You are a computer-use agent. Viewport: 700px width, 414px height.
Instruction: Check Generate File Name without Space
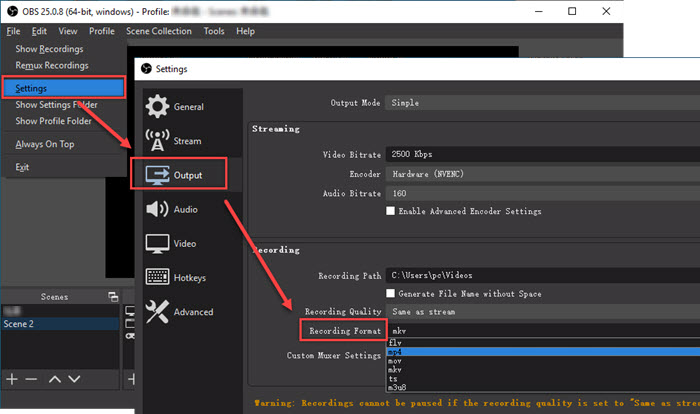(391, 293)
